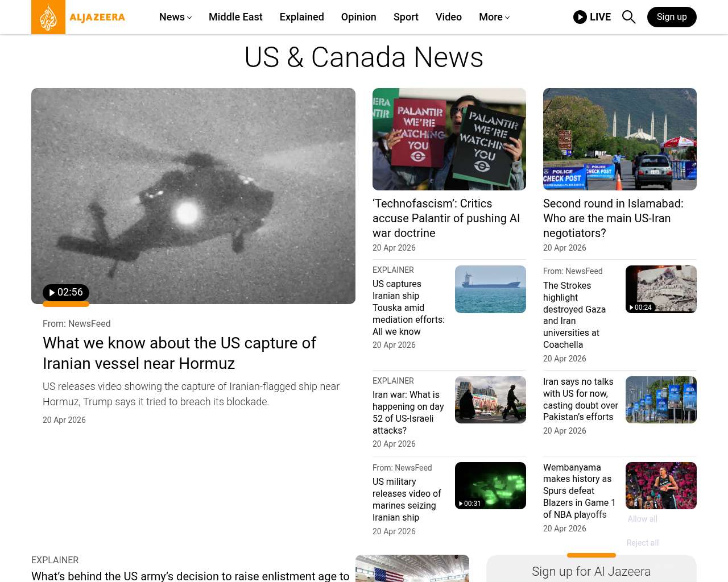Image resolution: width=728 pixels, height=582 pixels.
Task: Open 'US military releases video' story
Action: pos(407,500)
